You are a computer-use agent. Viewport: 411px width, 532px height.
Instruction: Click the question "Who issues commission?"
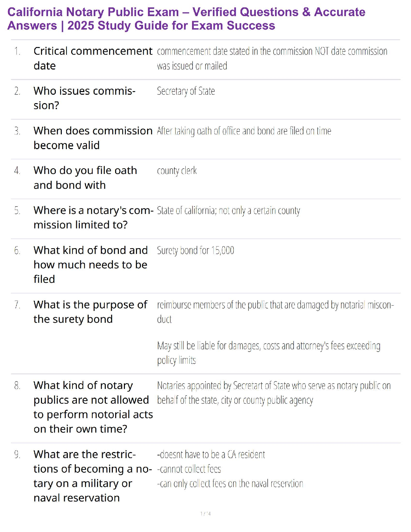point(84,98)
